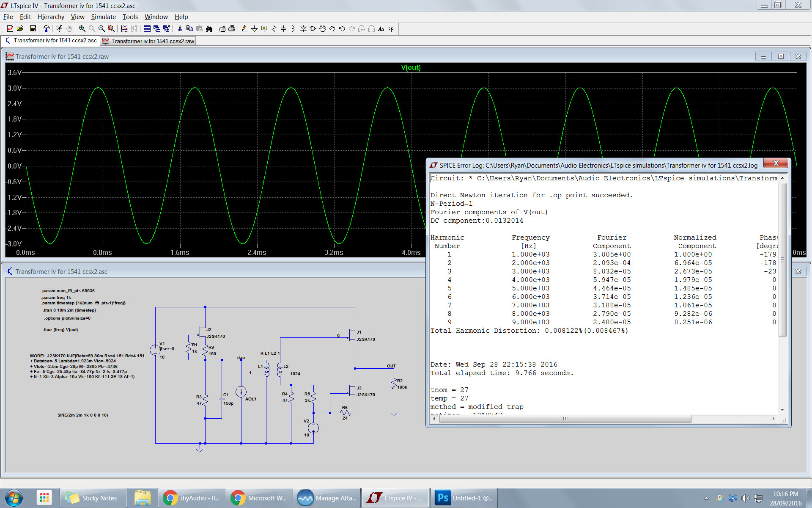Click the Zoom Out magnifier icon

(x=101, y=29)
